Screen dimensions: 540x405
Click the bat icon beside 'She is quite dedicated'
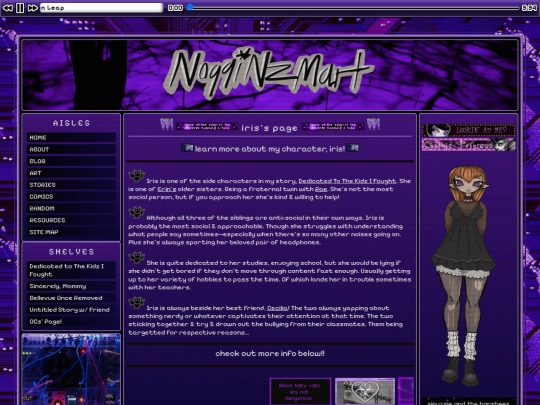pos(137,258)
